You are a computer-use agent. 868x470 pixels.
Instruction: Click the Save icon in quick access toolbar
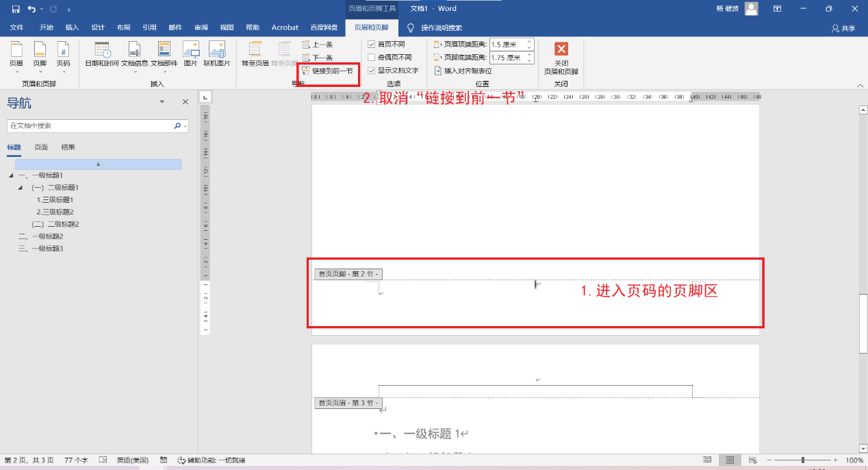coord(15,9)
